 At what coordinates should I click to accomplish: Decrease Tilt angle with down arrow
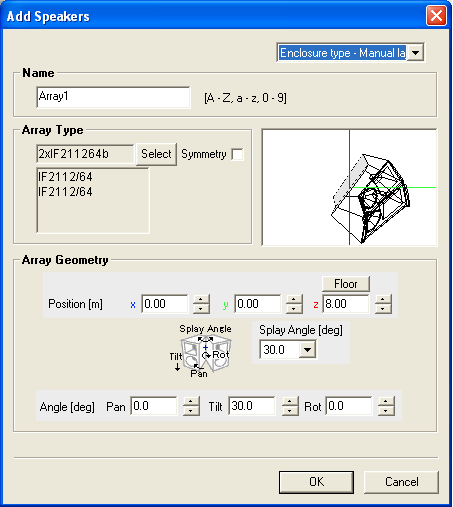(290, 410)
